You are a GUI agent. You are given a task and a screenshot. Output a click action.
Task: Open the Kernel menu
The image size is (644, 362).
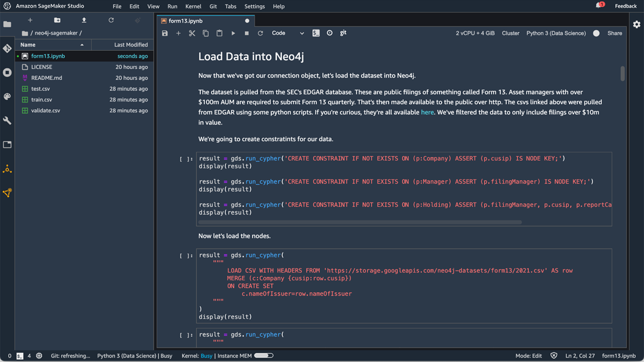point(193,7)
